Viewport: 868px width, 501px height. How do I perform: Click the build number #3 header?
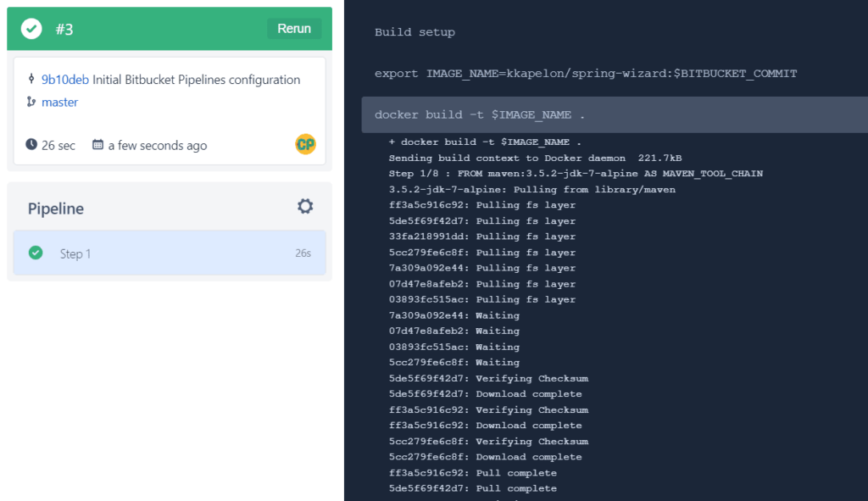64,28
